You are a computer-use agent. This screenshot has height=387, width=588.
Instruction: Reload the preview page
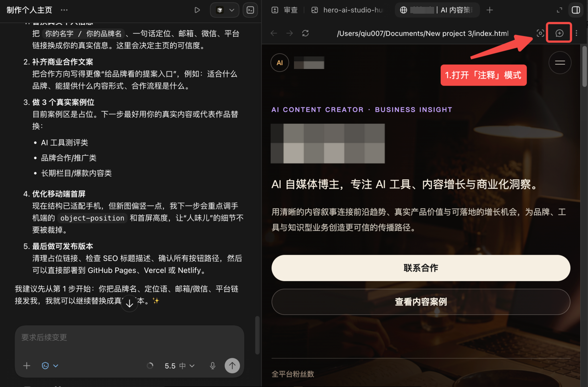305,33
